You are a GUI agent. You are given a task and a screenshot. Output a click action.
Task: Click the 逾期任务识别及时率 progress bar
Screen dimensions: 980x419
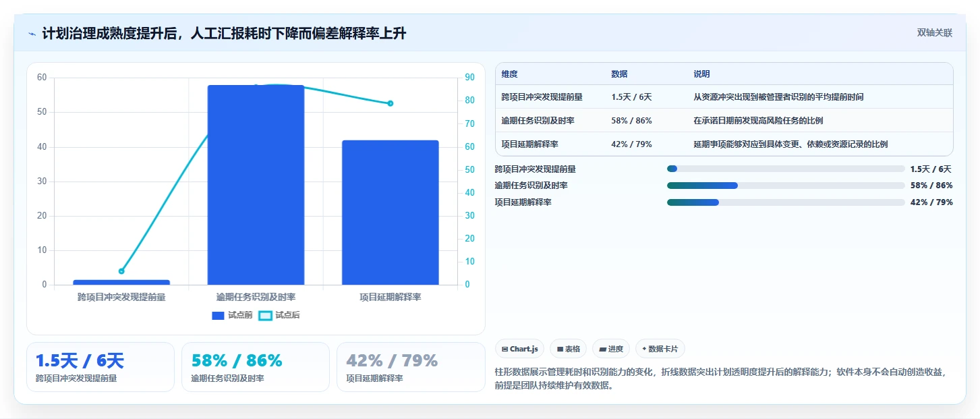click(x=786, y=186)
